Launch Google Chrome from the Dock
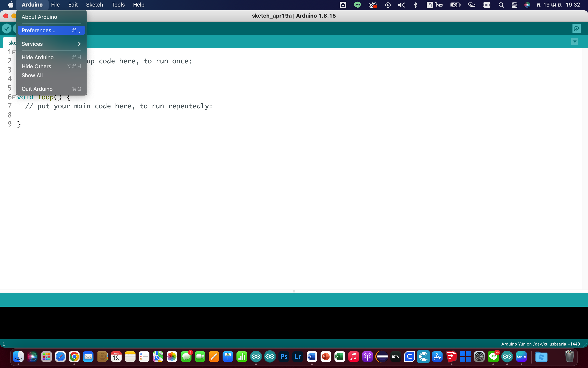The height and width of the screenshot is (368, 588). (x=74, y=357)
